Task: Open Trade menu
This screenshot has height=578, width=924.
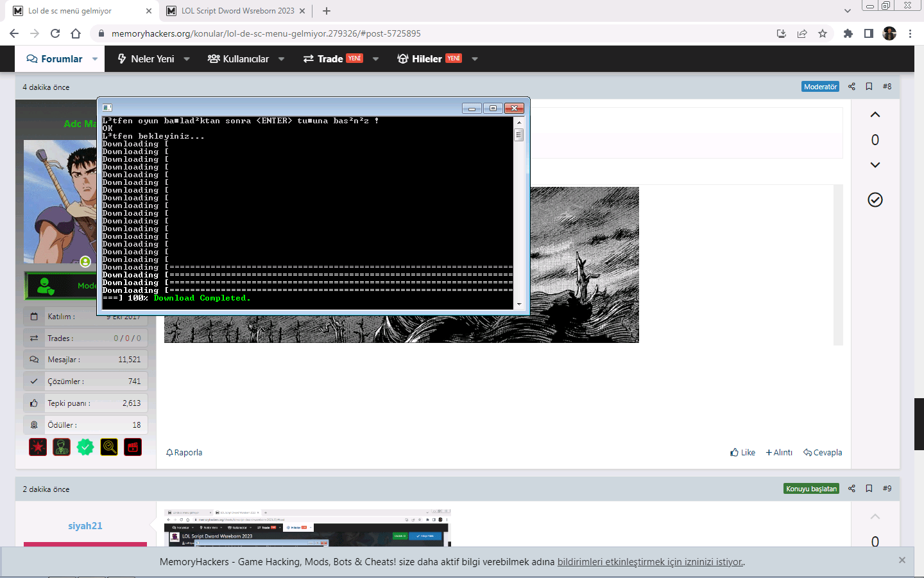Action: click(x=332, y=59)
